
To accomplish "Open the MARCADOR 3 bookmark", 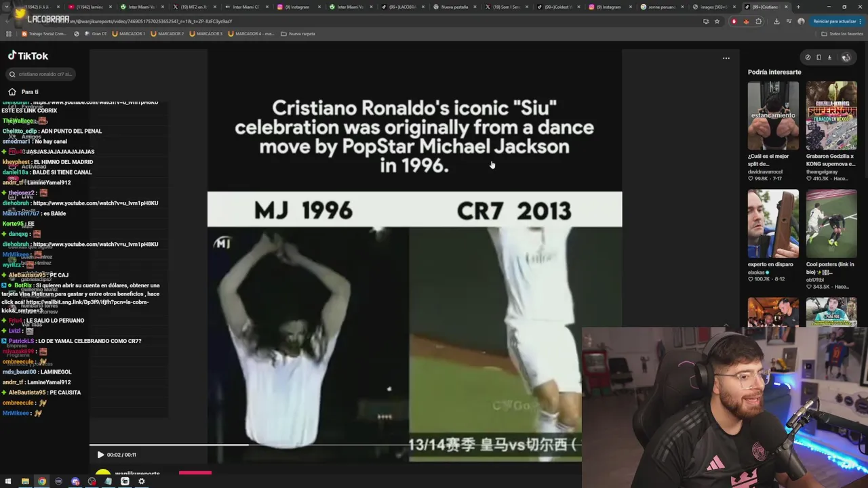I will [x=205, y=33].
